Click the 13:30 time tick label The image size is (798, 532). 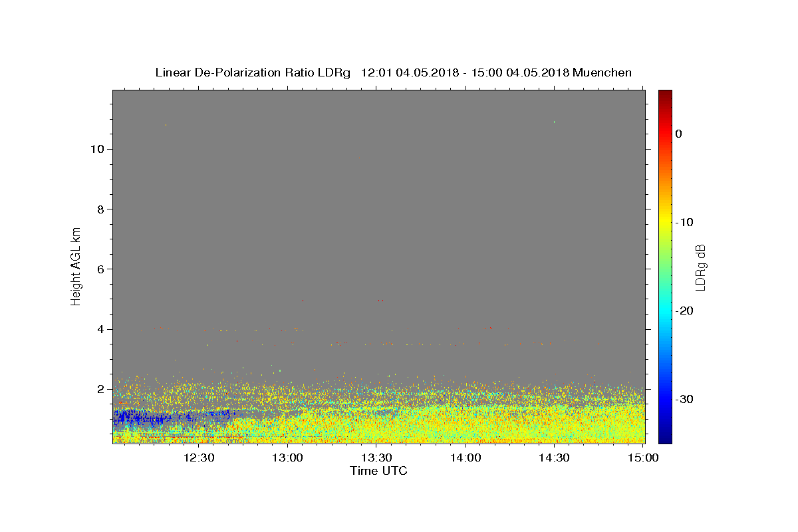(376, 458)
